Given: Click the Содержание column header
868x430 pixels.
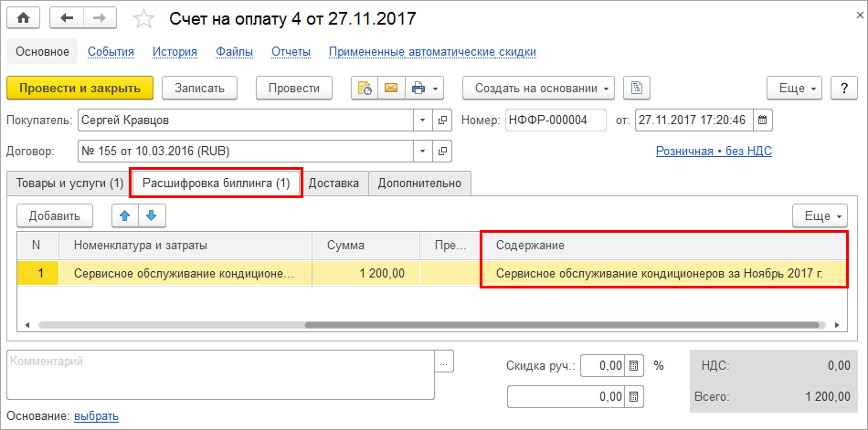Looking at the screenshot, I should (x=663, y=246).
